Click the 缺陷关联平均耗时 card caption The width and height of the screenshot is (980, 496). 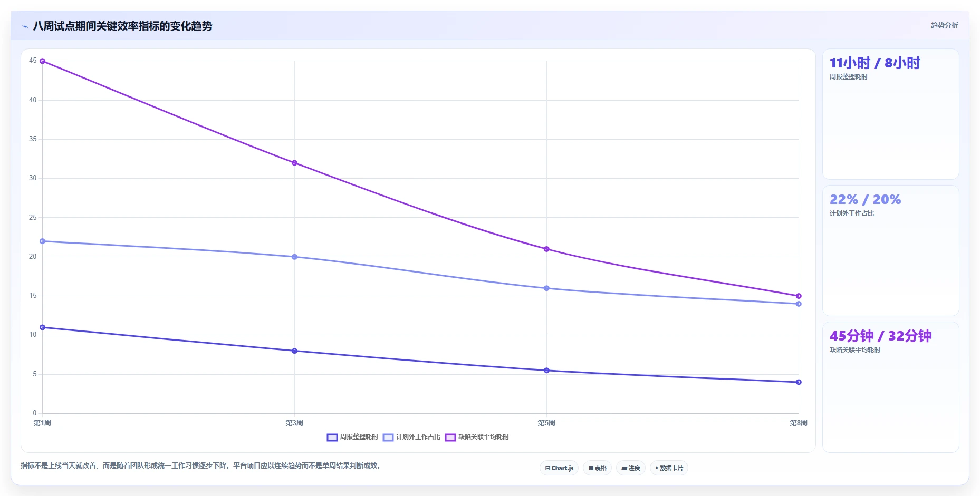(854, 350)
